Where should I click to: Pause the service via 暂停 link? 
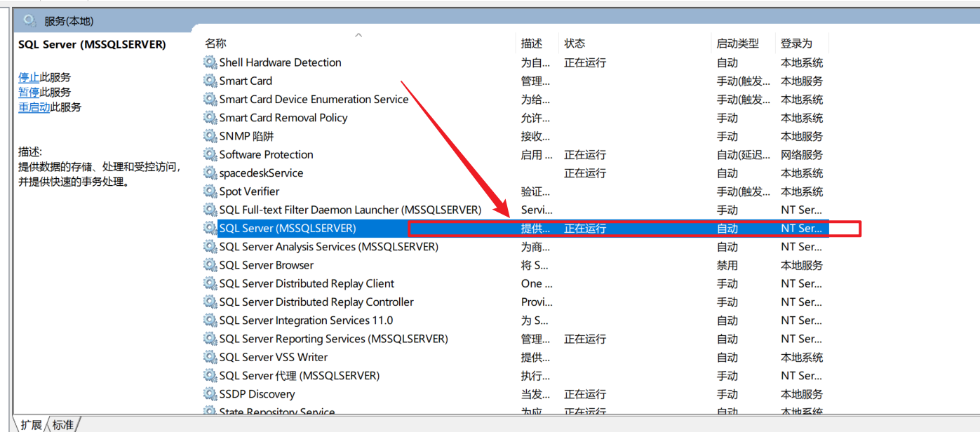(29, 92)
